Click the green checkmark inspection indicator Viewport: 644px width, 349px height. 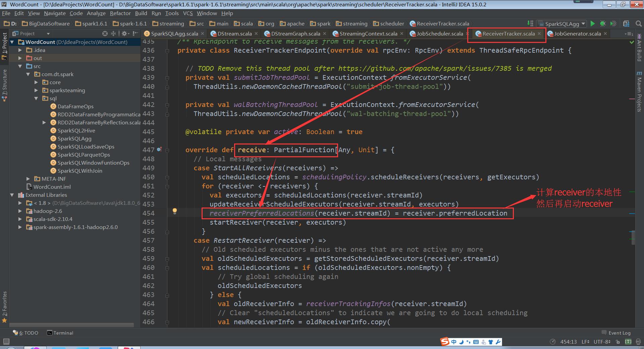click(632, 42)
